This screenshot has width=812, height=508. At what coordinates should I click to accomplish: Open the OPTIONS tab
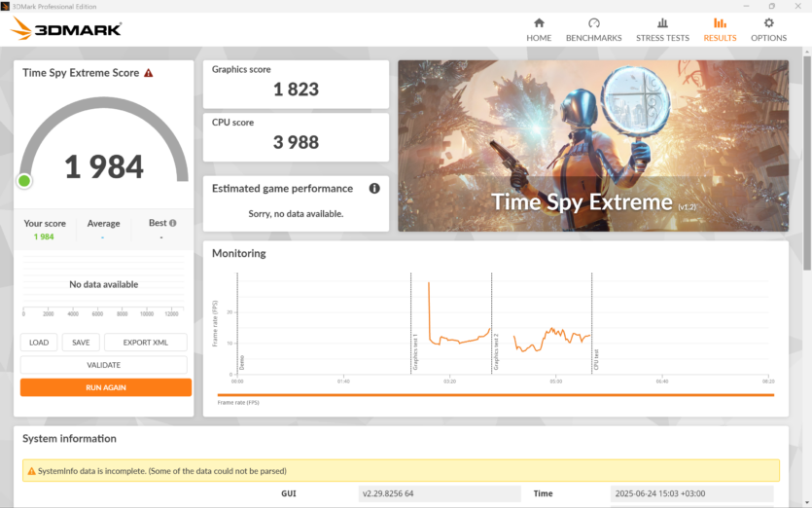pos(768,29)
